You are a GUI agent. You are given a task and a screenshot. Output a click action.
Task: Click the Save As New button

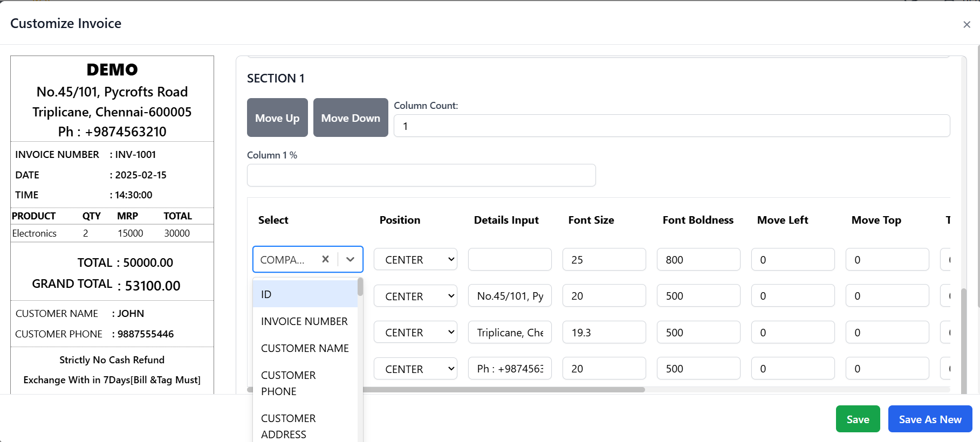point(930,419)
